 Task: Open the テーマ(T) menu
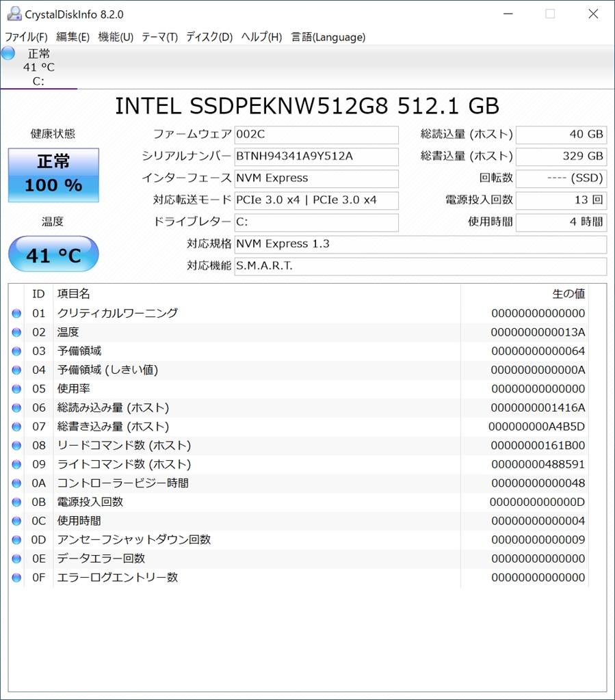[x=159, y=37]
